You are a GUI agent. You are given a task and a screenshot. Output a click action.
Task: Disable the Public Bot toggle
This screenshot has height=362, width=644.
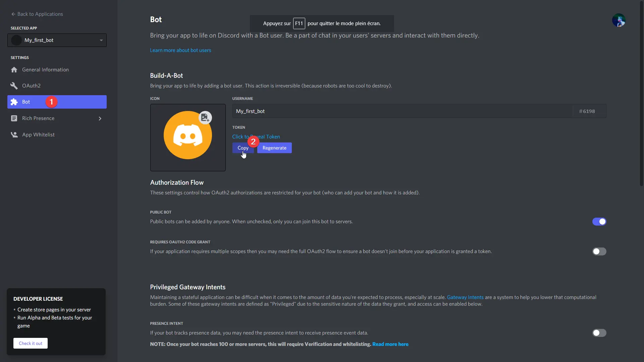coord(599,222)
